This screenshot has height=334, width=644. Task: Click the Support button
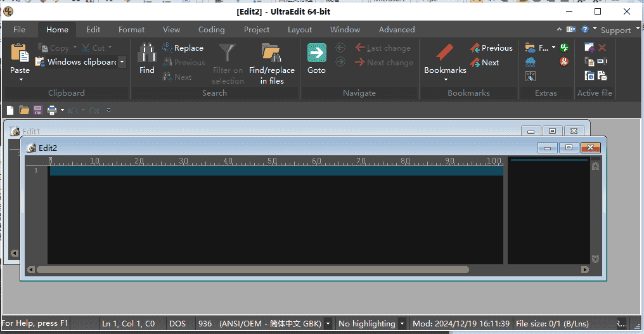(615, 30)
